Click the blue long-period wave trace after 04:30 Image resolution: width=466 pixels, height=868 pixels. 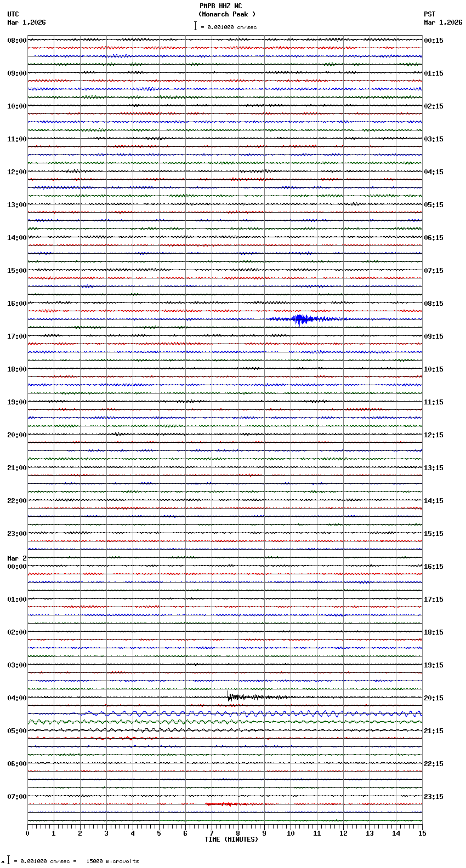point(251,713)
